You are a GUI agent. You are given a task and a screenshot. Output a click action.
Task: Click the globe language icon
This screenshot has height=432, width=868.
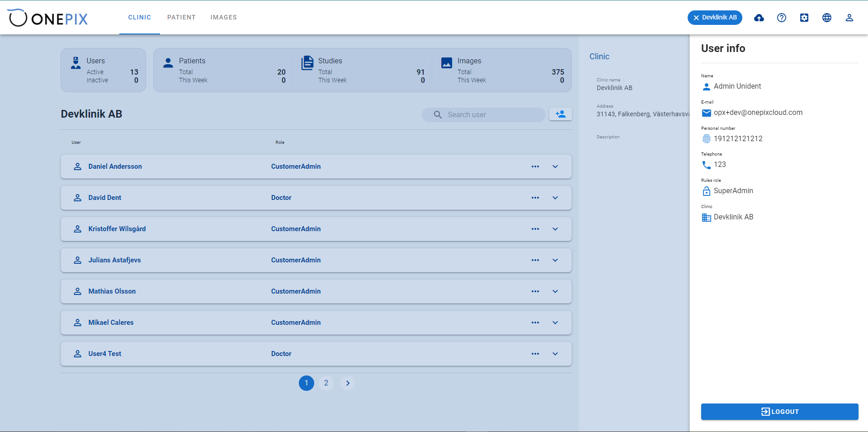pyautogui.click(x=827, y=18)
